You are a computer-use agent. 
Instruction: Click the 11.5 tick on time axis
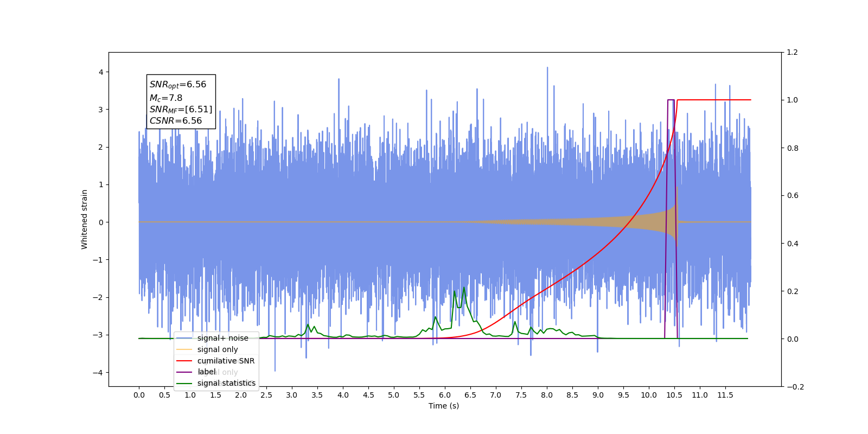[x=725, y=395]
